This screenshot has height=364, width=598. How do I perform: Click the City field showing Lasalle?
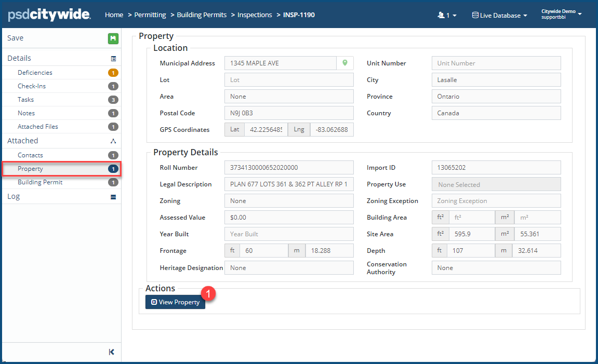coord(496,79)
